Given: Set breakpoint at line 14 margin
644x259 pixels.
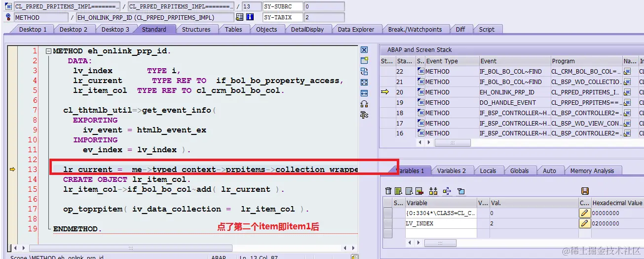Looking at the screenshot, I should (13, 179).
